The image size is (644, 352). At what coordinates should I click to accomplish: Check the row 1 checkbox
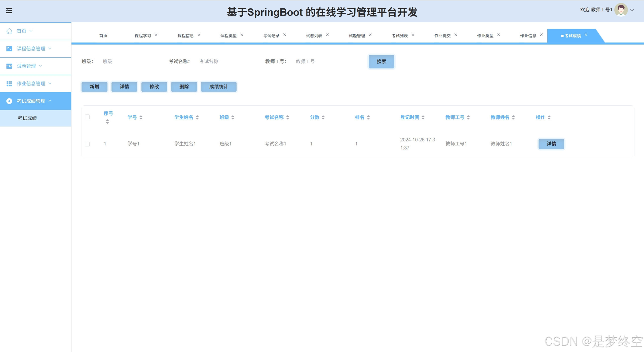[87, 144]
